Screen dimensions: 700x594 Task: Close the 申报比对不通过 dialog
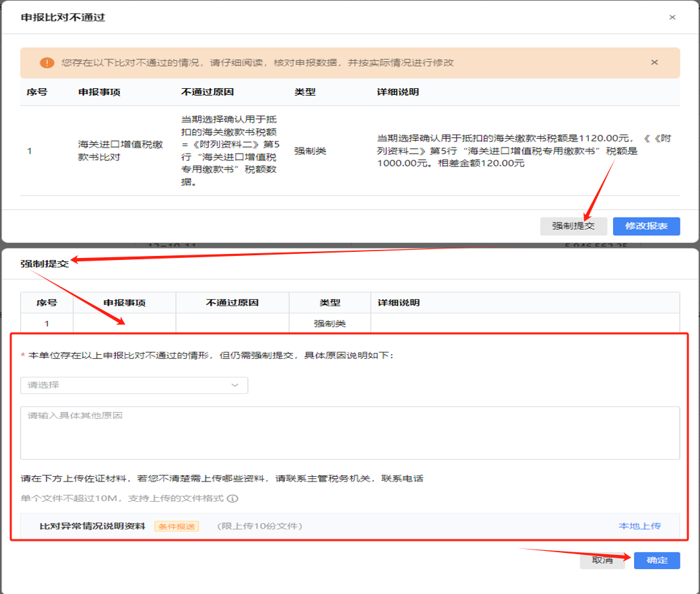click(672, 18)
